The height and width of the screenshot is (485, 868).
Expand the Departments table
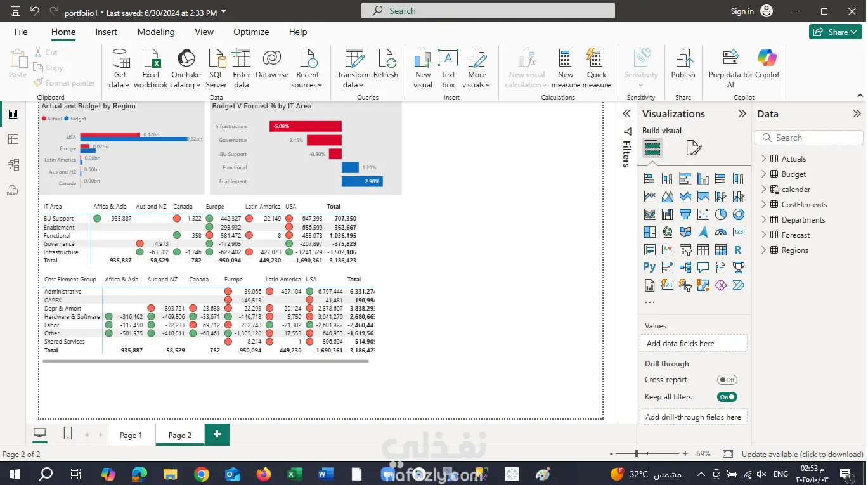(x=764, y=219)
